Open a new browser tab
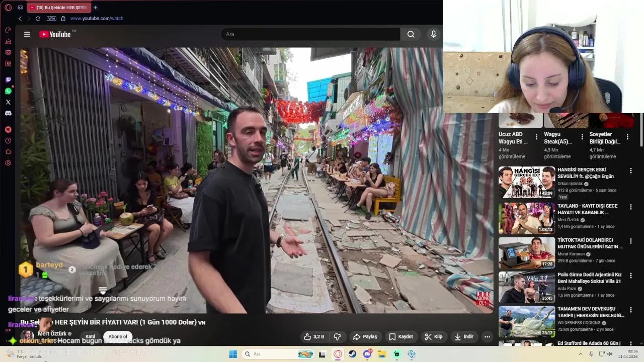644x362 pixels. pyautogui.click(x=95, y=8)
